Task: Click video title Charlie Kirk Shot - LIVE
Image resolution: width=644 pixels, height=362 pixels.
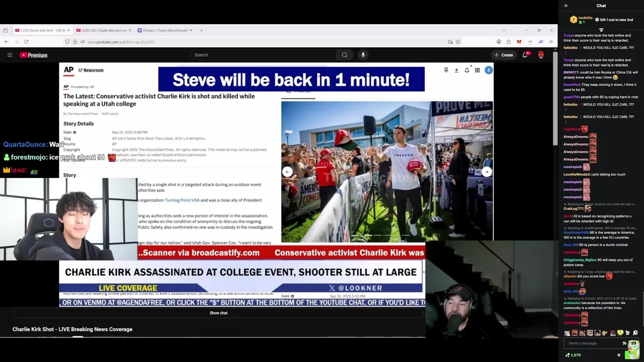Action: tap(72, 329)
